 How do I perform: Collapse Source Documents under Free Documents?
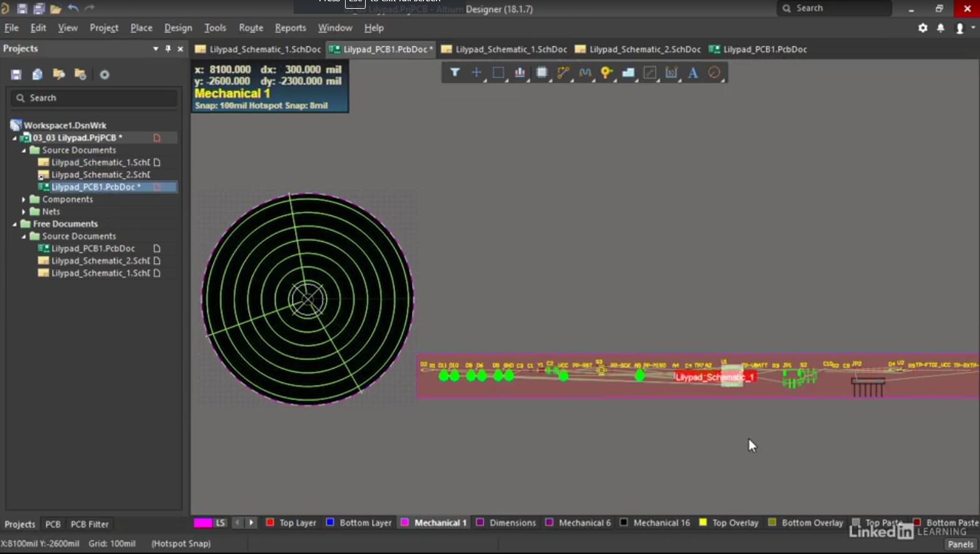tap(24, 236)
